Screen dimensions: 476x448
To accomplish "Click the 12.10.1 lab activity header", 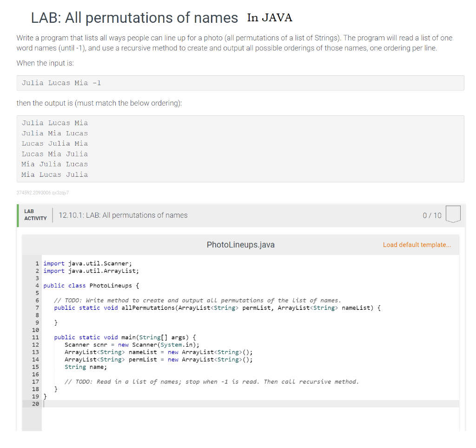I will tap(123, 215).
